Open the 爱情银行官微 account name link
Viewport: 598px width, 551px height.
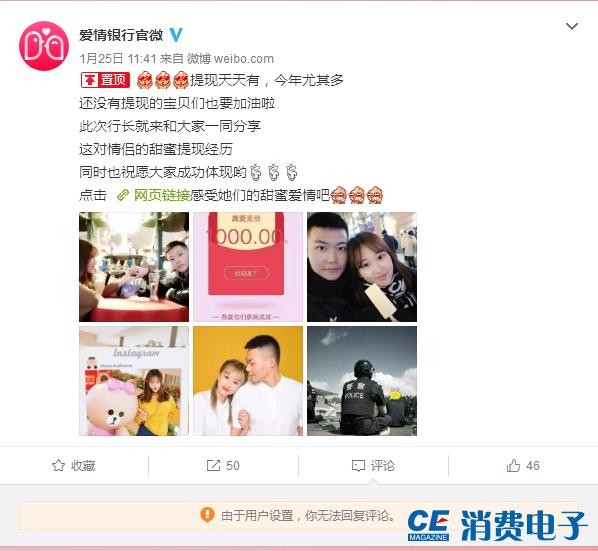pos(121,35)
